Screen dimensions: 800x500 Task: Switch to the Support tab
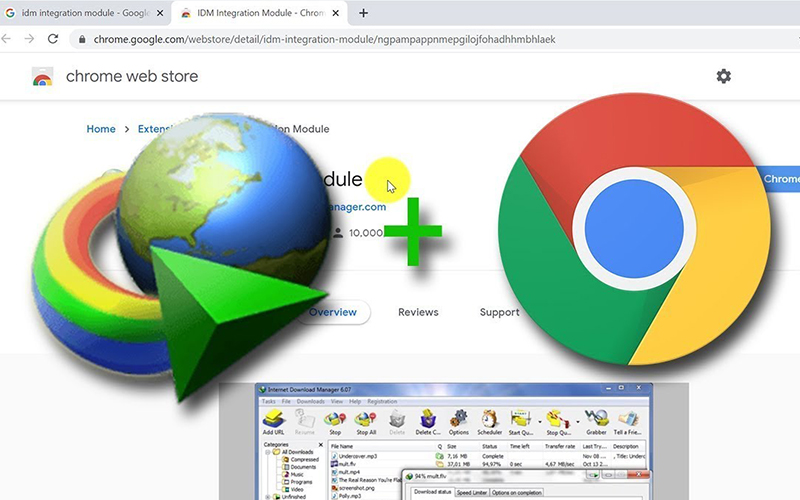(499, 312)
